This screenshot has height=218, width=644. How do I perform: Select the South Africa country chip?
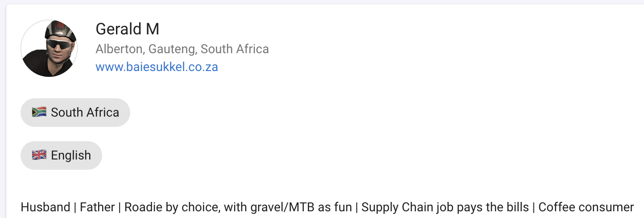75,113
